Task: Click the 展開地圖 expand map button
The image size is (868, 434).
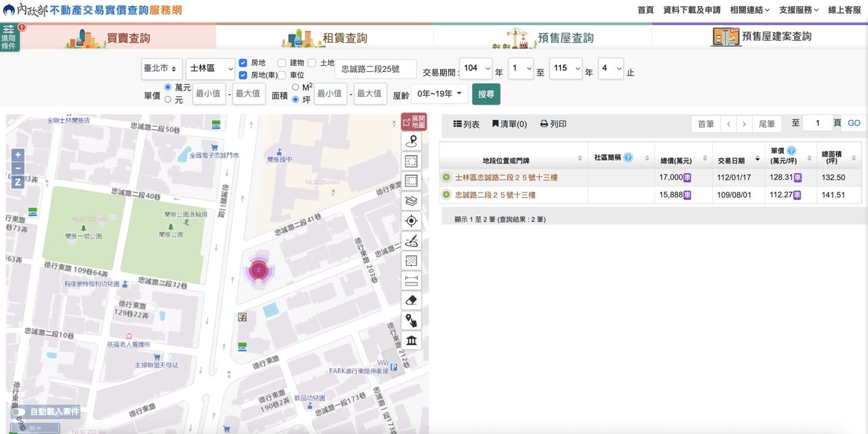Action: pos(414,122)
